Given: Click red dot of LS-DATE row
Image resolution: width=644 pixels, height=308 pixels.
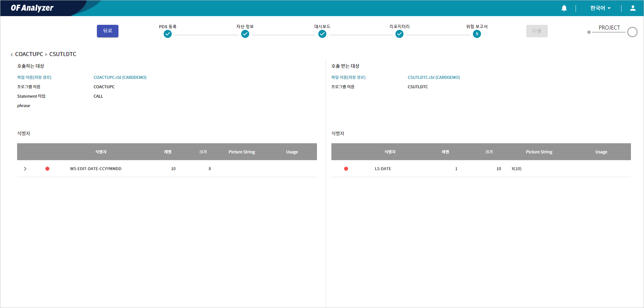Looking at the screenshot, I should click(x=346, y=169).
